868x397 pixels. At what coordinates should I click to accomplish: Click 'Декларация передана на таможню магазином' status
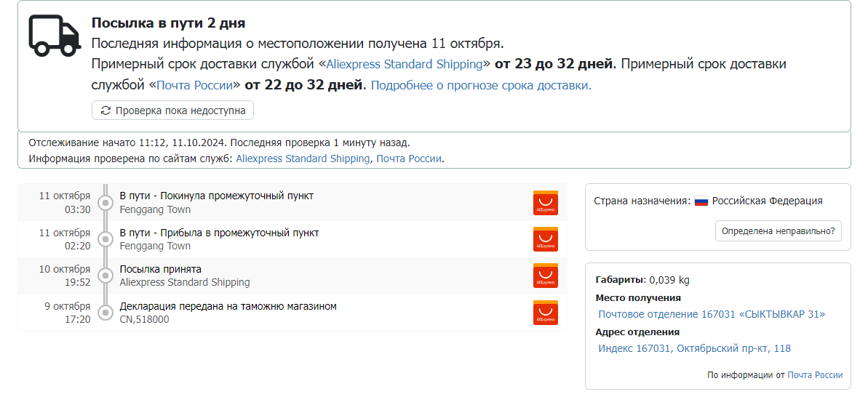pos(228,306)
